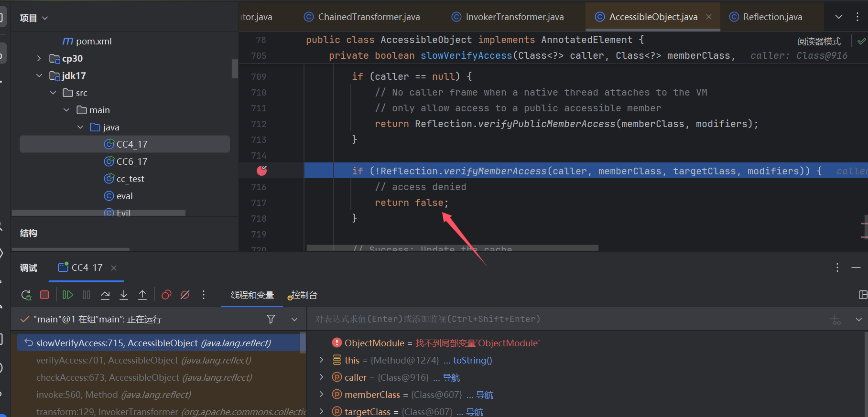Click the toString() link for this

(473, 361)
